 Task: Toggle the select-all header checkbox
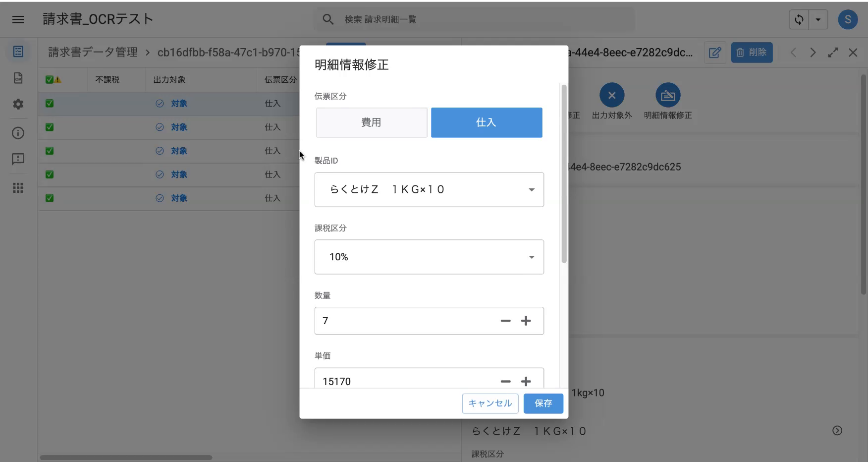tap(50, 80)
